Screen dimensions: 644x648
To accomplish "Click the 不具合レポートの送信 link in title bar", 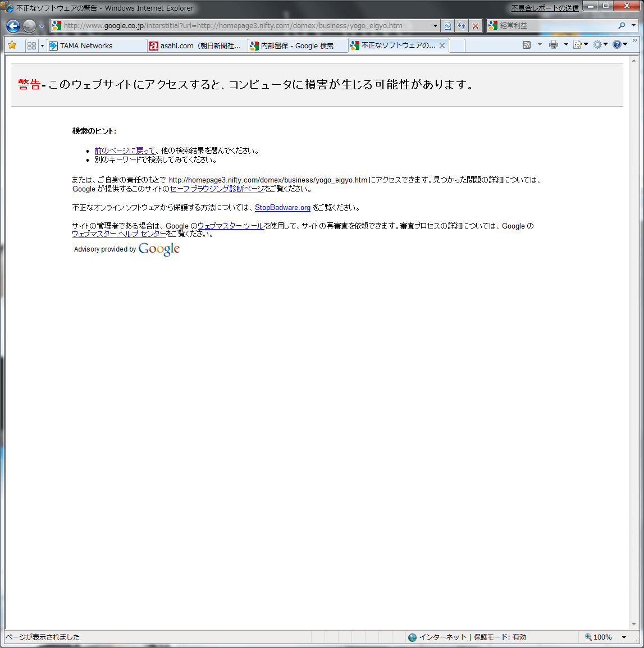I will tap(545, 8).
